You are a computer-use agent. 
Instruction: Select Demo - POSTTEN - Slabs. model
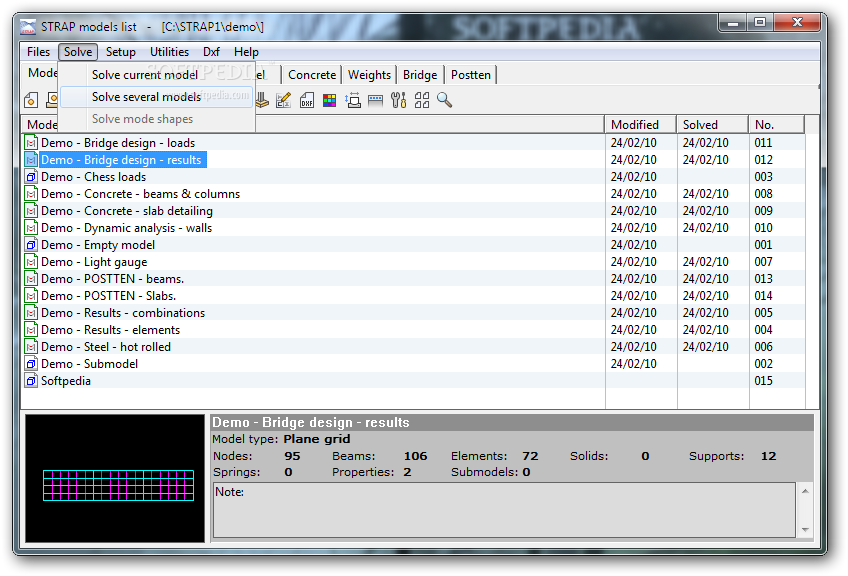click(x=109, y=296)
